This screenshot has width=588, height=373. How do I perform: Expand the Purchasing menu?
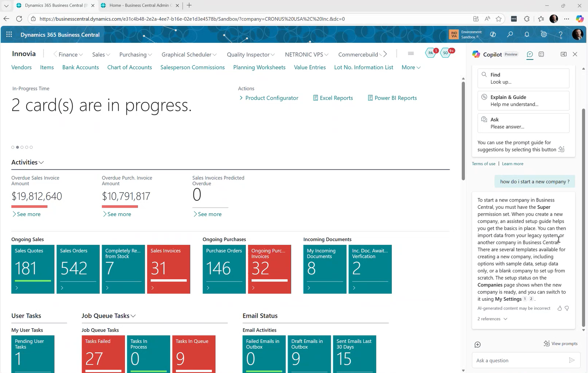coord(135,54)
